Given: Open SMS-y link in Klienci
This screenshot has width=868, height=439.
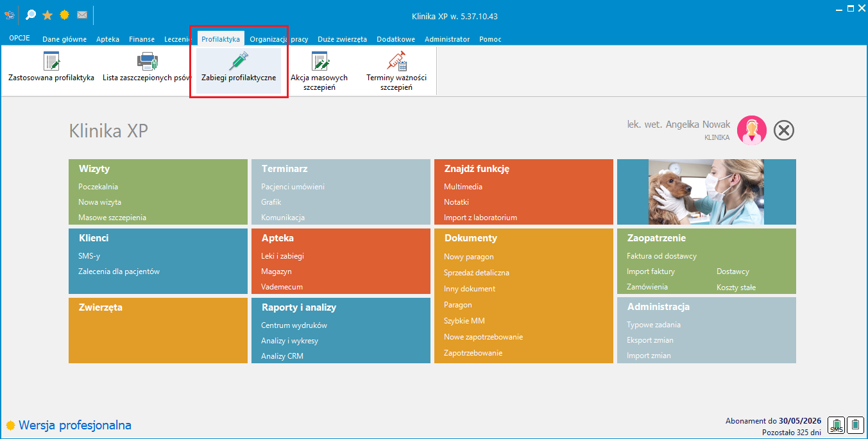Looking at the screenshot, I should [x=89, y=256].
